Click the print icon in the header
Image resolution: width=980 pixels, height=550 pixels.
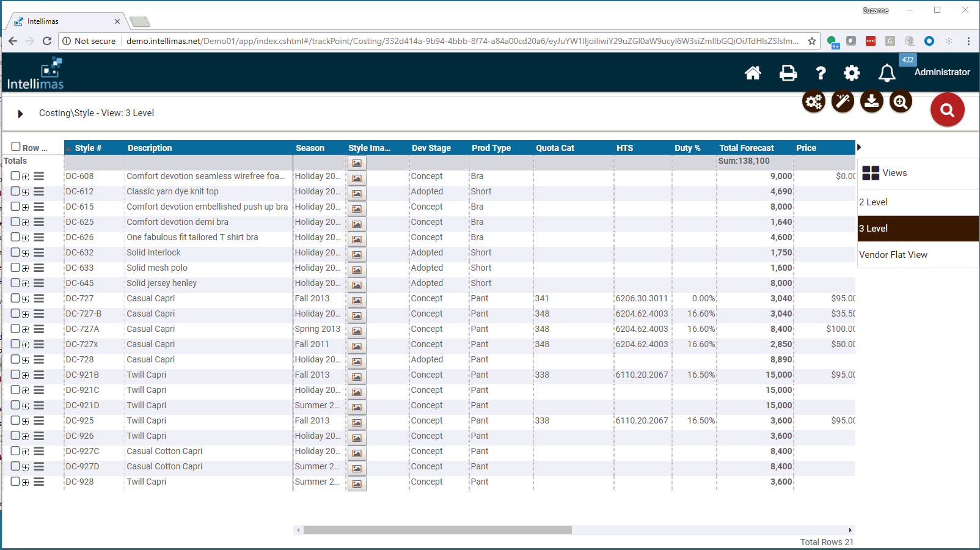788,73
